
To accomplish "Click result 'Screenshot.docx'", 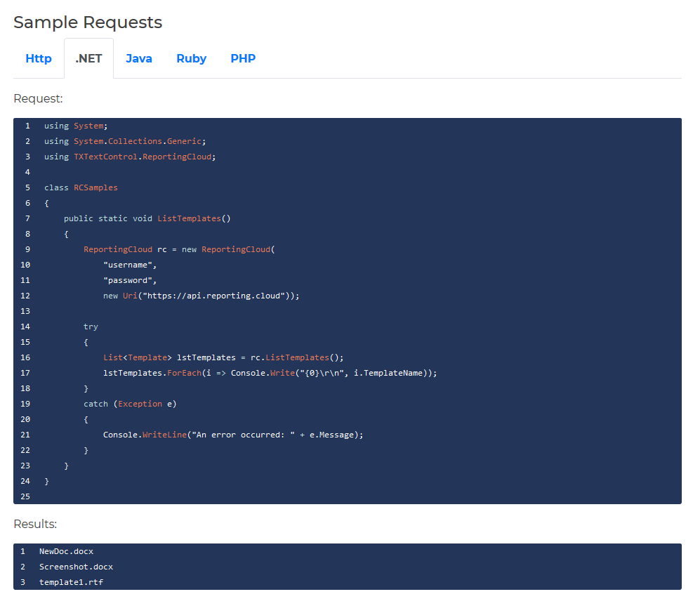I will (x=76, y=567).
